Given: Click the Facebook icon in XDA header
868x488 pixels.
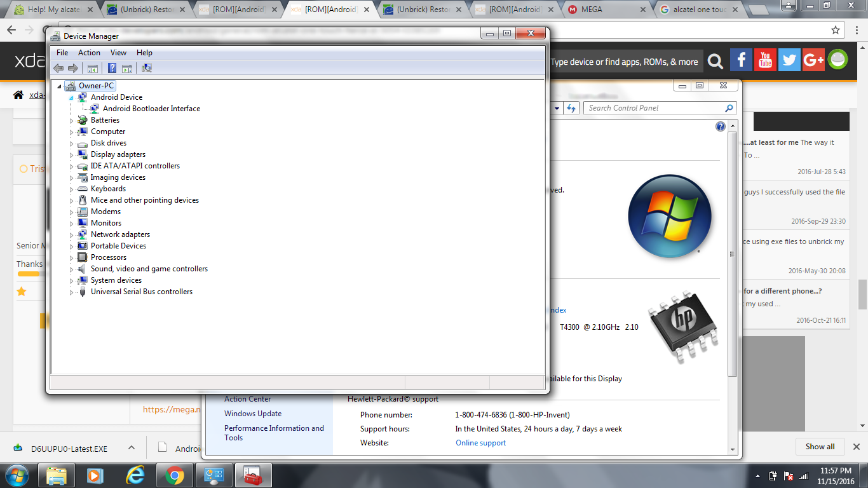Looking at the screenshot, I should (x=741, y=60).
